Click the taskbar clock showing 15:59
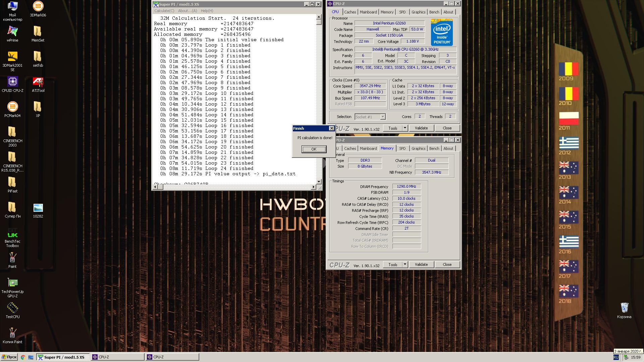The width and height of the screenshot is (644, 362). click(x=635, y=357)
